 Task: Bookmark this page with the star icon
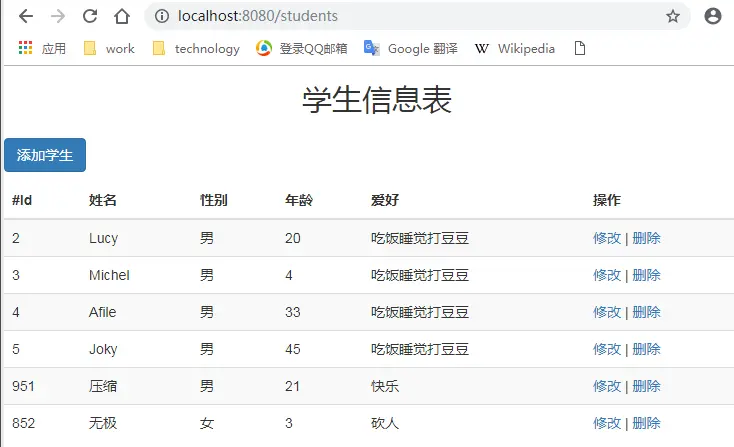pos(673,16)
